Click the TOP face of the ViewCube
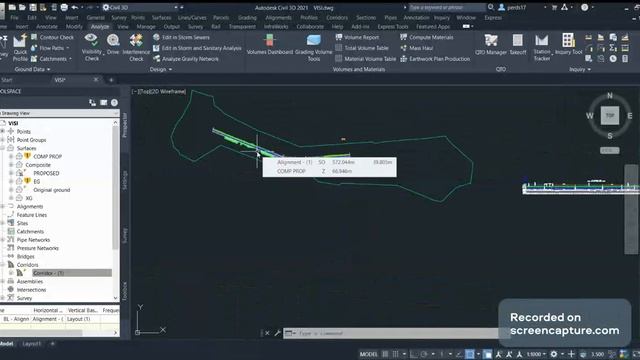The height and width of the screenshot is (360, 640). pyautogui.click(x=610, y=116)
